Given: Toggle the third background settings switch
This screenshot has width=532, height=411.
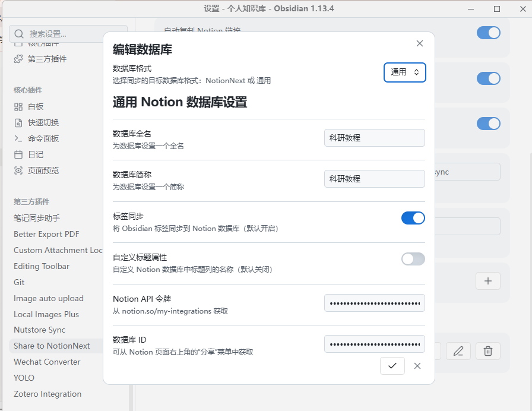Looking at the screenshot, I should click(488, 124).
